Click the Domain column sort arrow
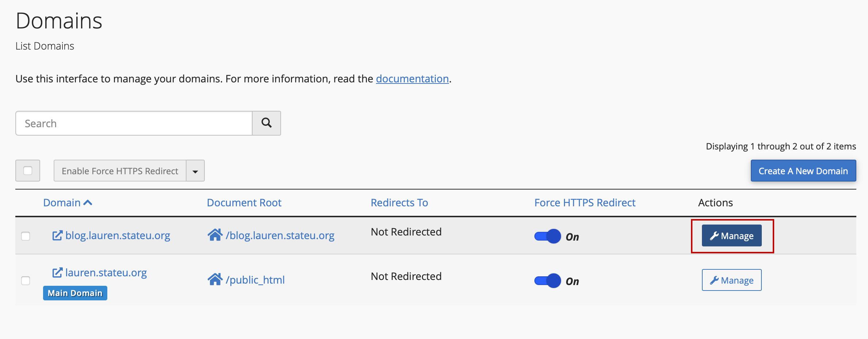This screenshot has width=868, height=339. [x=88, y=203]
